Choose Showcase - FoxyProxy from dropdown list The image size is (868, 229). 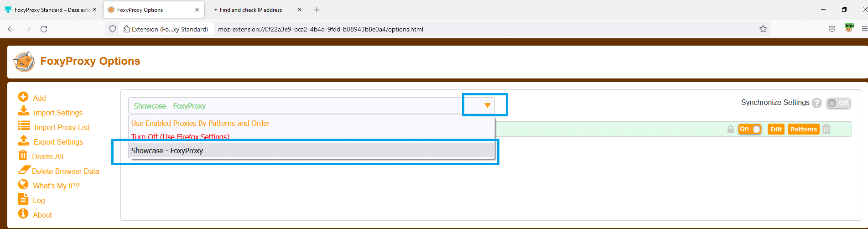167,151
